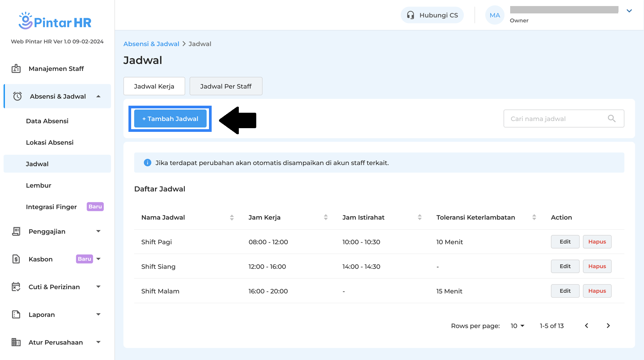644x360 pixels.
Task: Open the rows per page dropdown
Action: click(517, 326)
